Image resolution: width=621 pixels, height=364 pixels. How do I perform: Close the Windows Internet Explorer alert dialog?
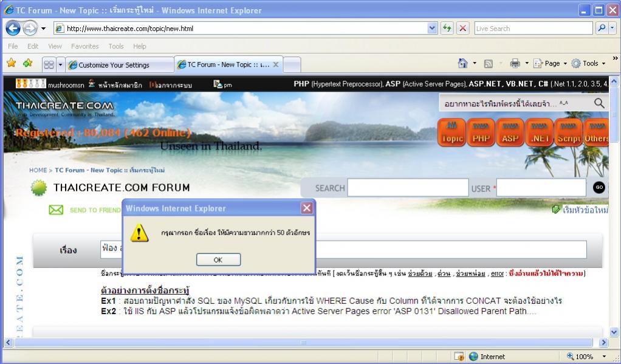[x=306, y=208]
